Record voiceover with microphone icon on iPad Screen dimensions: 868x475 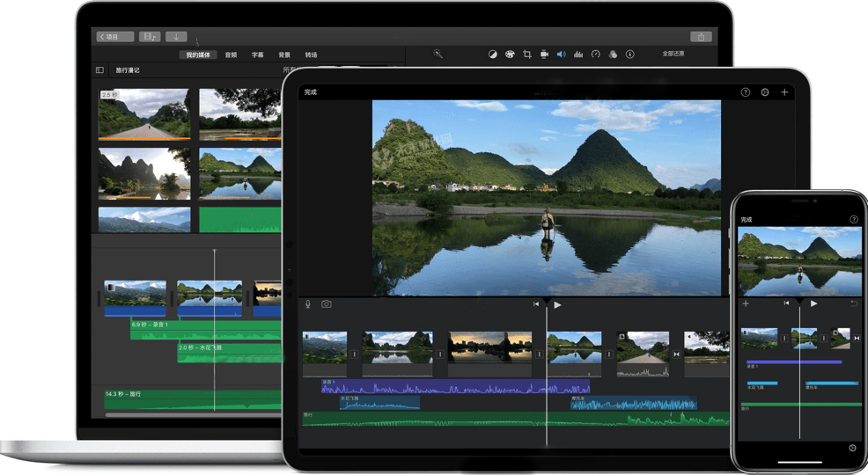pyautogui.click(x=308, y=304)
